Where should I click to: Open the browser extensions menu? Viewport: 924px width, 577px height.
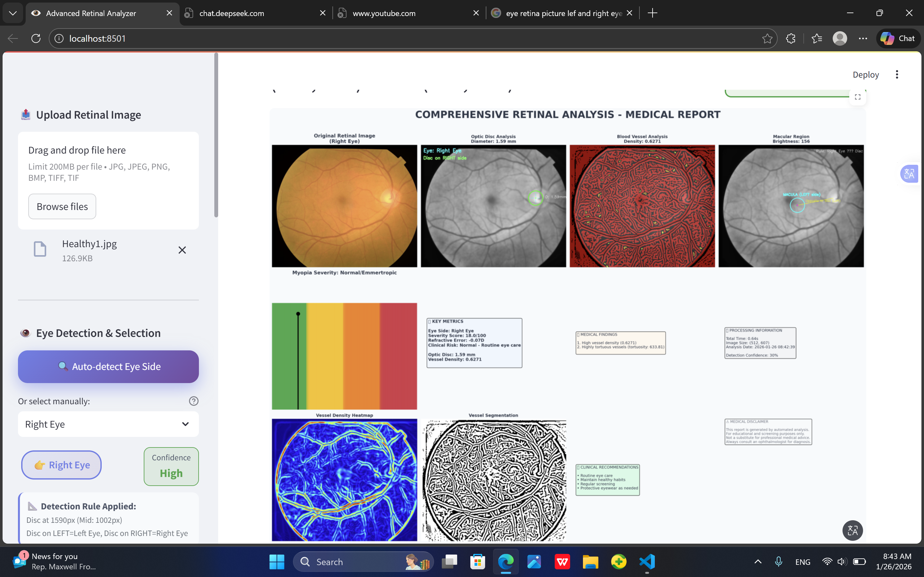(791, 38)
